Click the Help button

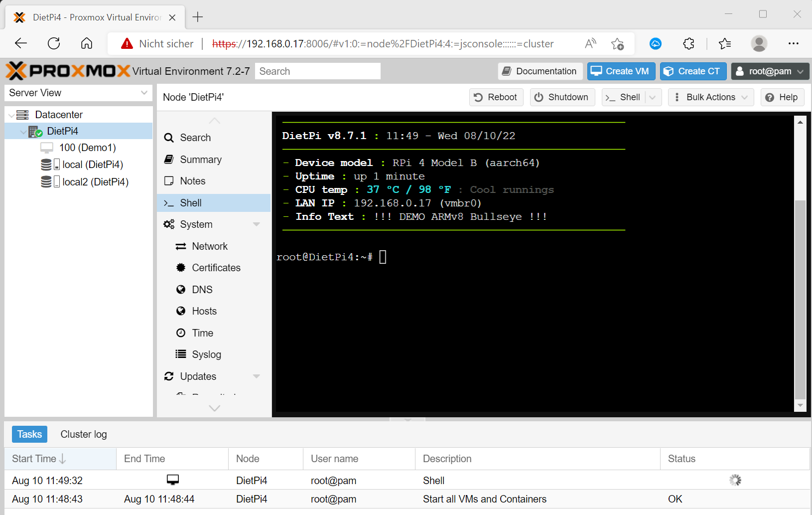[782, 97]
